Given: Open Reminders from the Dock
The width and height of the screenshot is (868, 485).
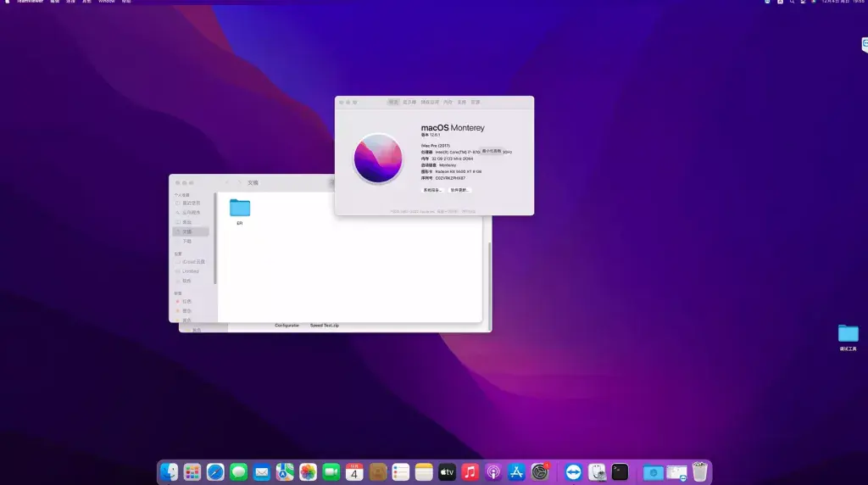Looking at the screenshot, I should 401,471.
